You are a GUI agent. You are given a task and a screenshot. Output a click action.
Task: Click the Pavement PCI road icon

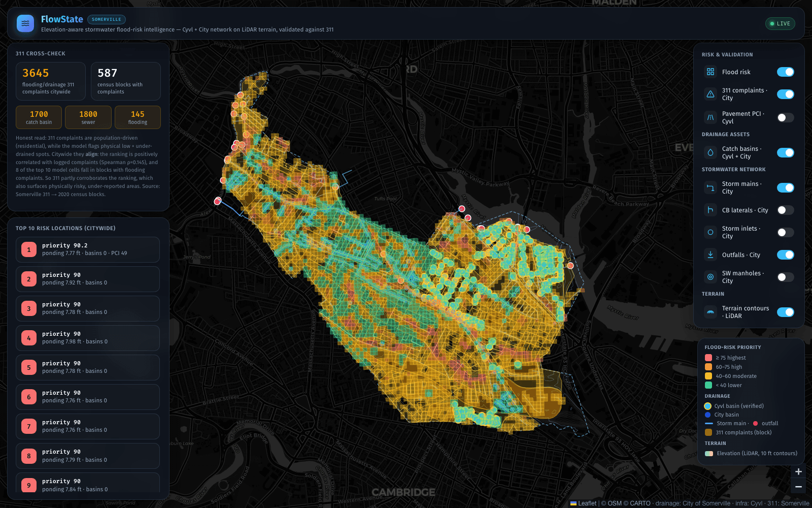tap(710, 117)
